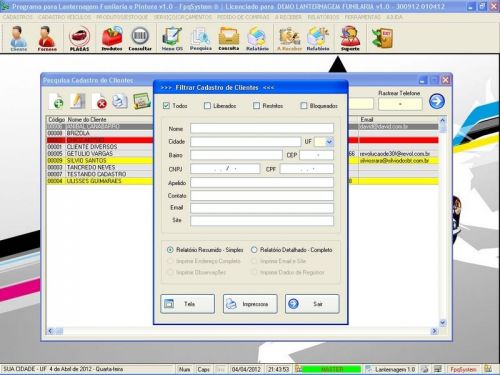Click the Relatório printer icon beside Consulta
This screenshot has width=500, height=375.
[x=257, y=38]
